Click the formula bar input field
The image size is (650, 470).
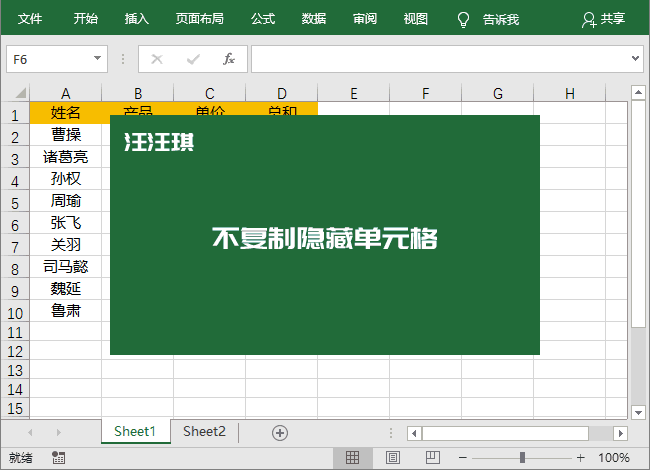tap(440, 59)
